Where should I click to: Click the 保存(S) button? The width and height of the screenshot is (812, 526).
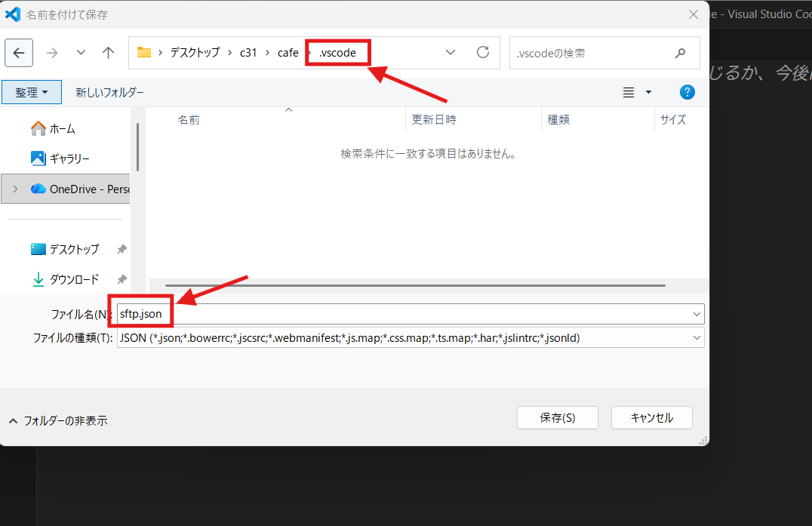[557, 417]
